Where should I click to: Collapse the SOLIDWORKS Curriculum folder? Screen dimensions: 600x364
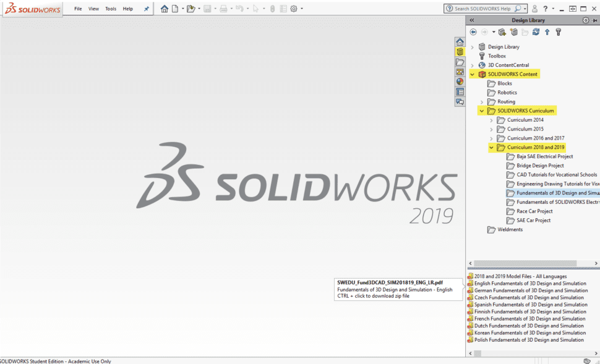point(482,111)
